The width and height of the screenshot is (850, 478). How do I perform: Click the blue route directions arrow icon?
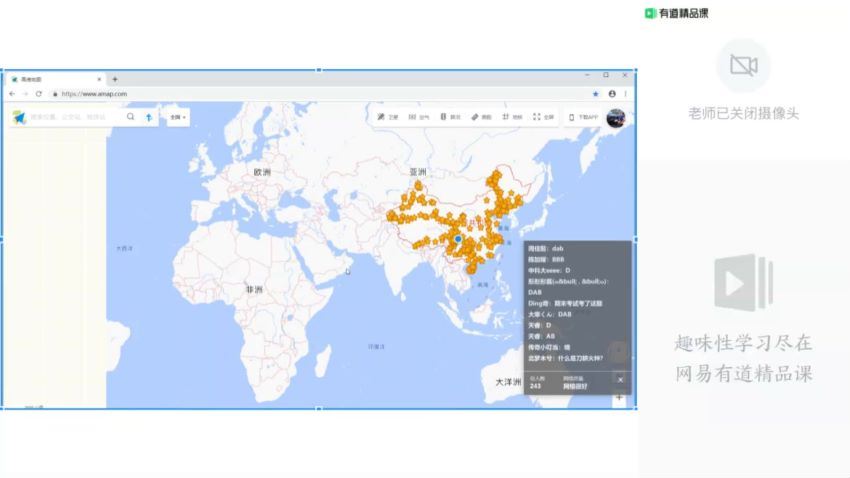[x=149, y=117]
